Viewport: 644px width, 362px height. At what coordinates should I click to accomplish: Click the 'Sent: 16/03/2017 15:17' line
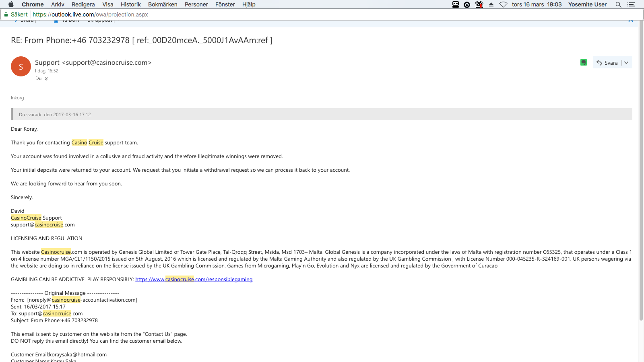pos(38,306)
